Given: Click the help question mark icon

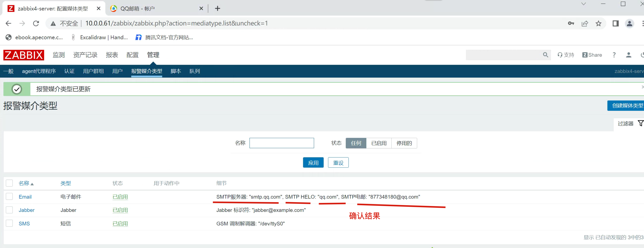Looking at the screenshot, I should 614,55.
